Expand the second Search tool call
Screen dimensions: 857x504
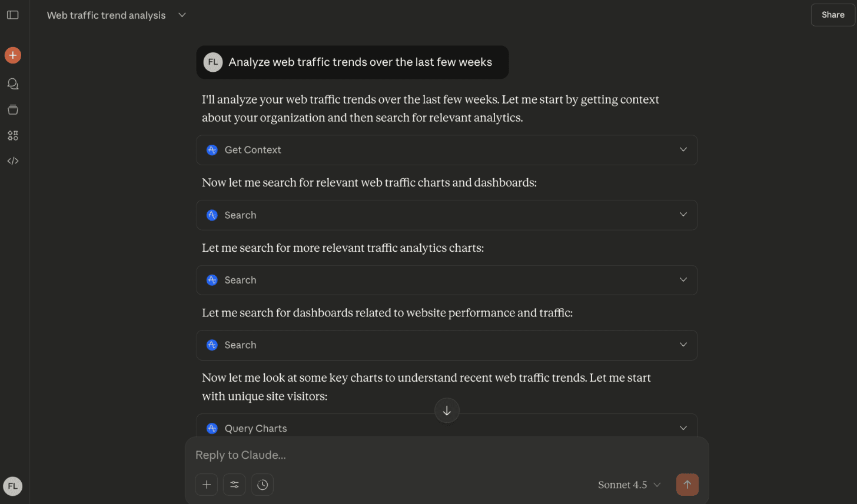[446, 280]
